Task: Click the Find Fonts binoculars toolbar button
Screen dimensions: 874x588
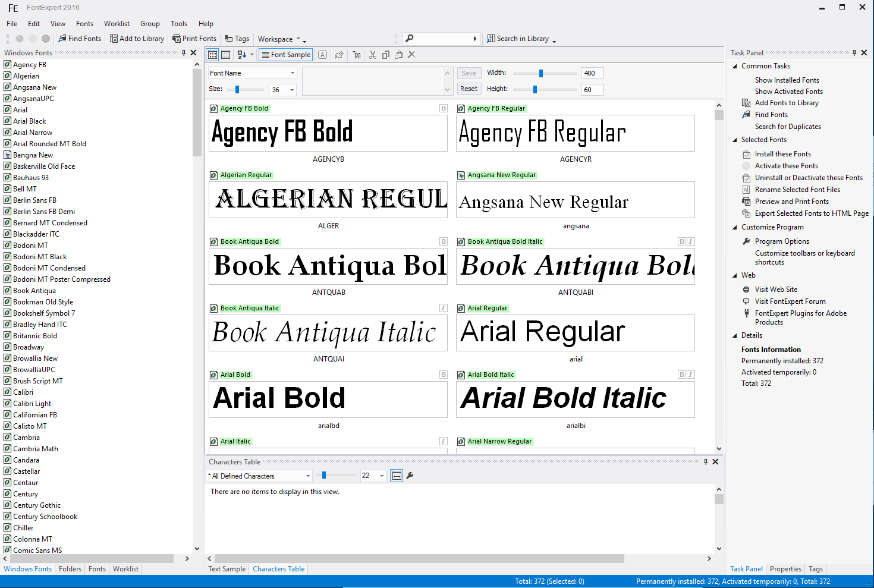Action: pyautogui.click(x=80, y=39)
